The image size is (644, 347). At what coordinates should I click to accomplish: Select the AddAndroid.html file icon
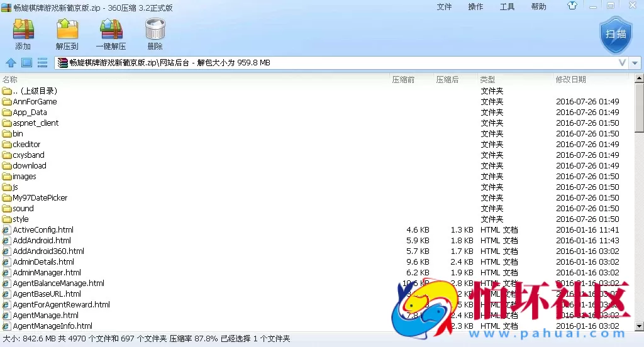6,241
